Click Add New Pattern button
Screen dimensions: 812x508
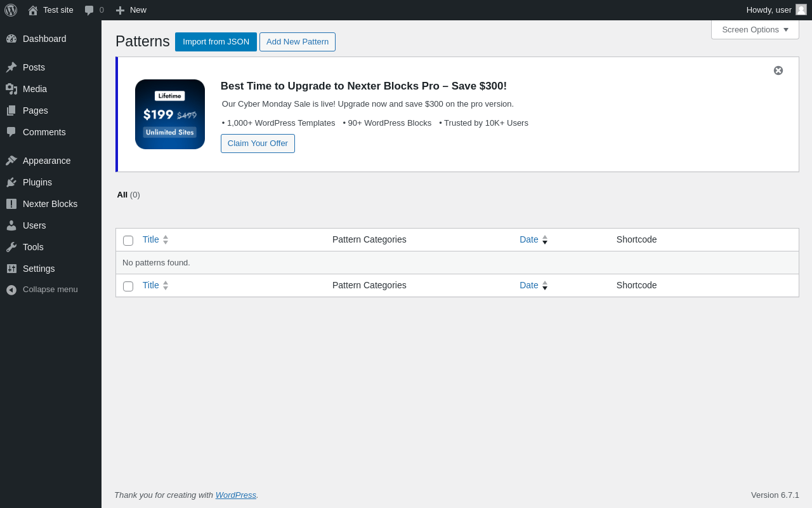[298, 42]
